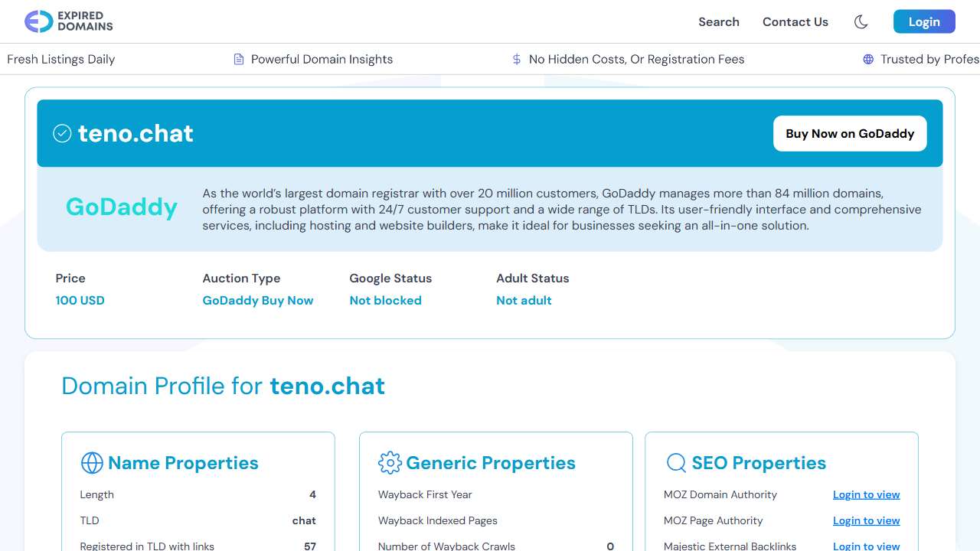Click Login to view for Majestic External Backlinks
The width and height of the screenshot is (980, 551).
point(866,546)
